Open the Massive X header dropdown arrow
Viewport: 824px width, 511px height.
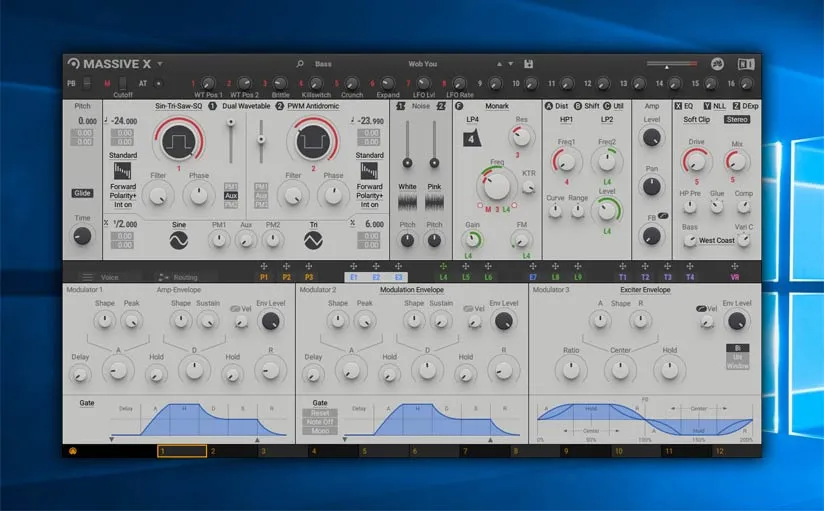[x=160, y=64]
